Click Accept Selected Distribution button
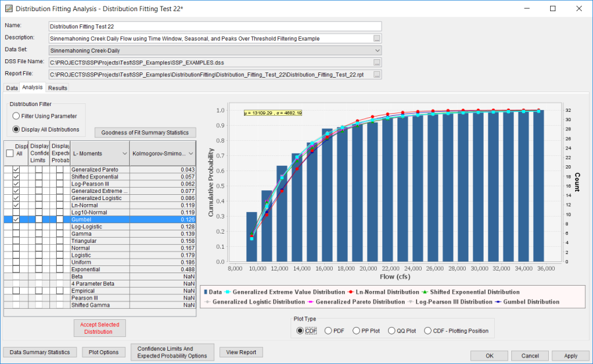Image resolution: width=593 pixels, height=364 pixels. 100,328
